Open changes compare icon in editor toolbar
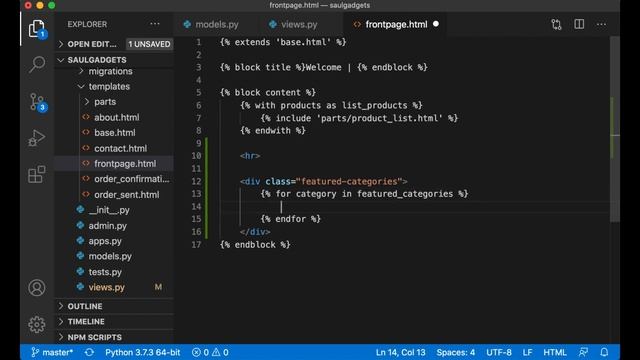 556,24
